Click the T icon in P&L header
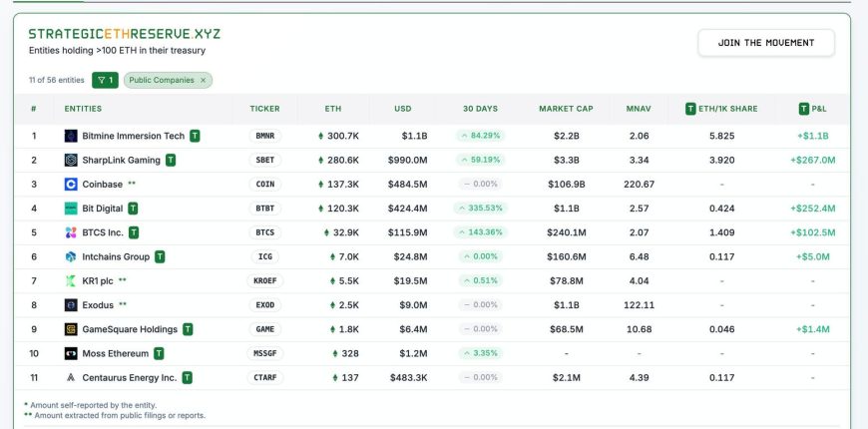Screen dimensions: 868x429 804,109
